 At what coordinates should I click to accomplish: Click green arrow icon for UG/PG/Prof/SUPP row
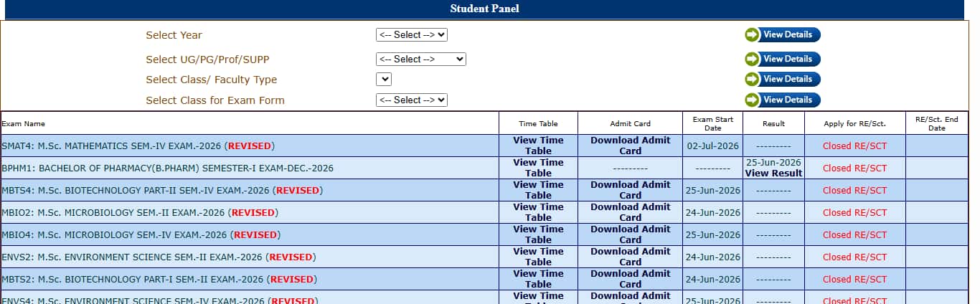click(x=752, y=59)
